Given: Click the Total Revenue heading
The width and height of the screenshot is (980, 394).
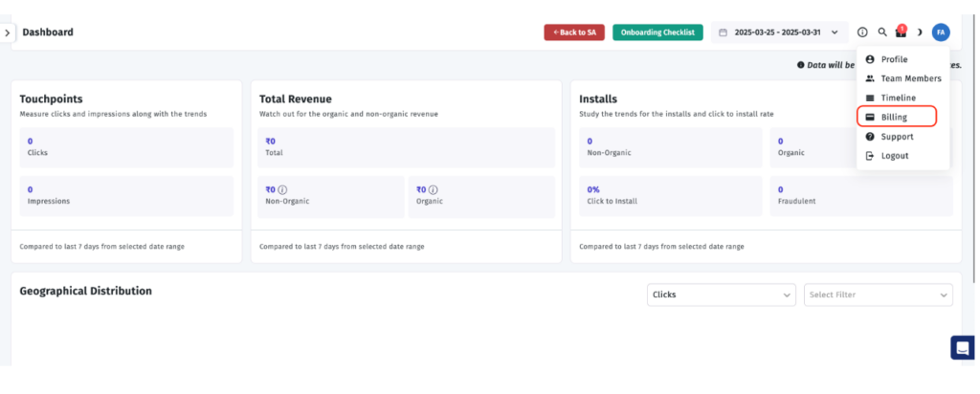Looking at the screenshot, I should pyautogui.click(x=296, y=99).
